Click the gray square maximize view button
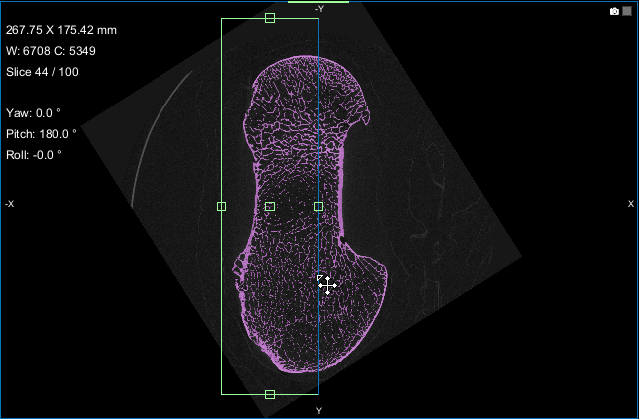The width and height of the screenshot is (639, 419). pyautogui.click(x=627, y=11)
